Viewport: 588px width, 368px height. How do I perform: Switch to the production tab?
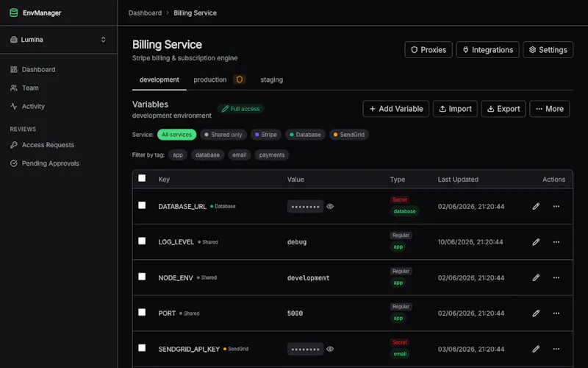[210, 79]
